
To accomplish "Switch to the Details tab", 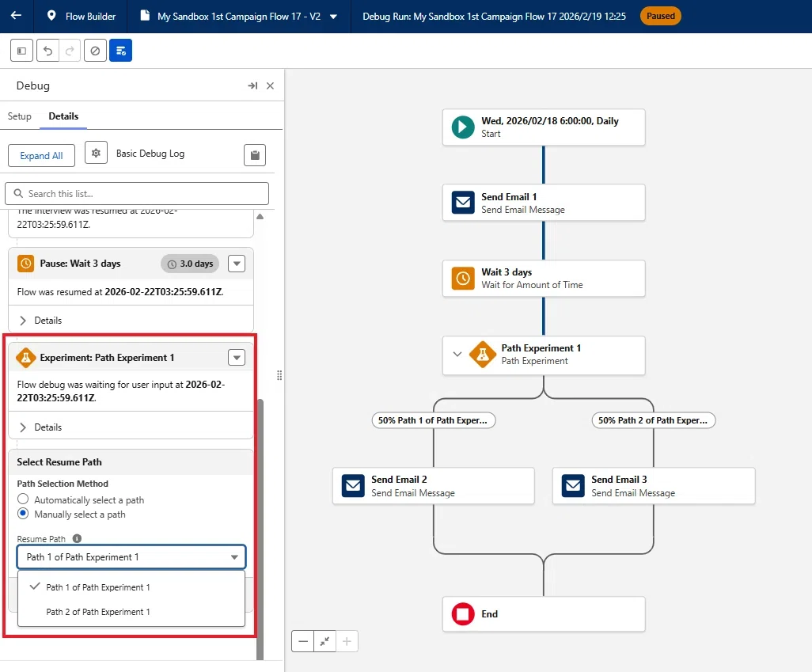I will tap(63, 116).
